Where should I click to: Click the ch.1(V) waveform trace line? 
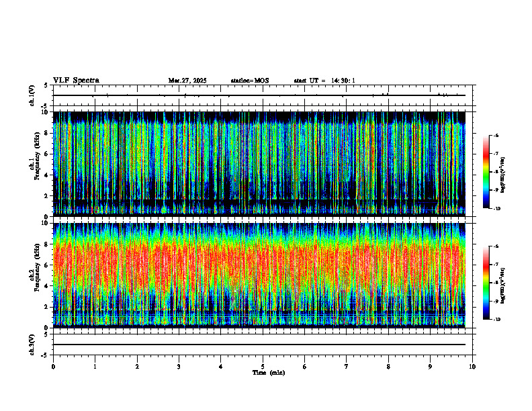259,95
